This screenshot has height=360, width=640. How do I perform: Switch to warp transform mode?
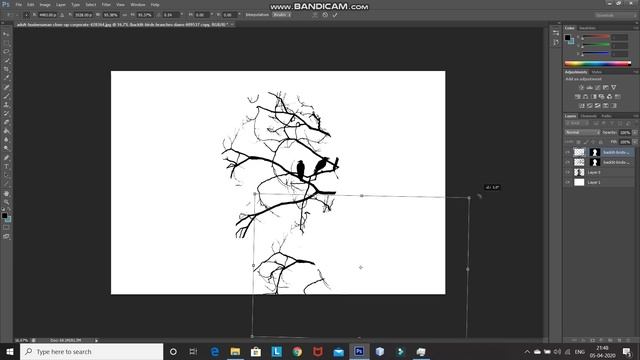pos(315,15)
